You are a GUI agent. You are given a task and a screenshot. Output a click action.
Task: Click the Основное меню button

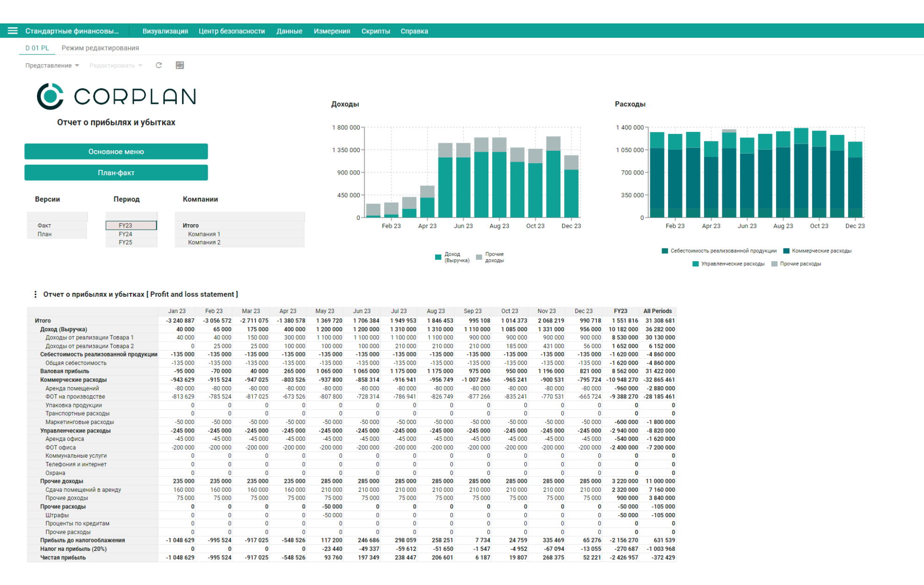(x=116, y=152)
